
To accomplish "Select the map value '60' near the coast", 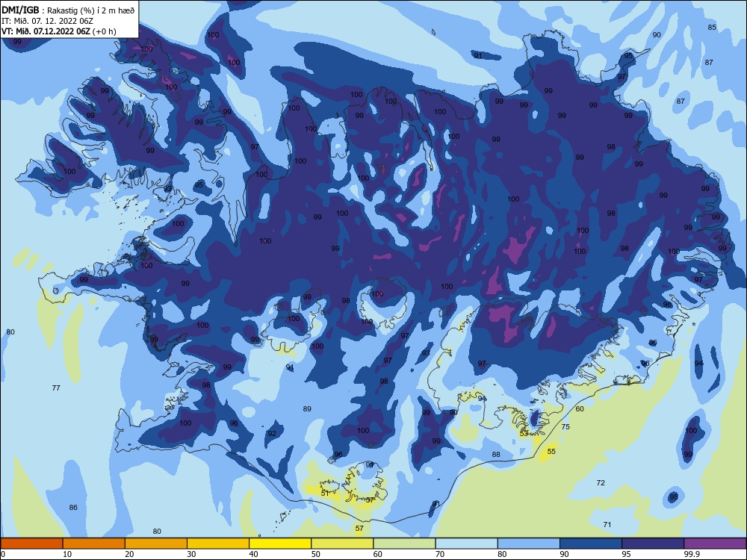I will click(x=580, y=409).
